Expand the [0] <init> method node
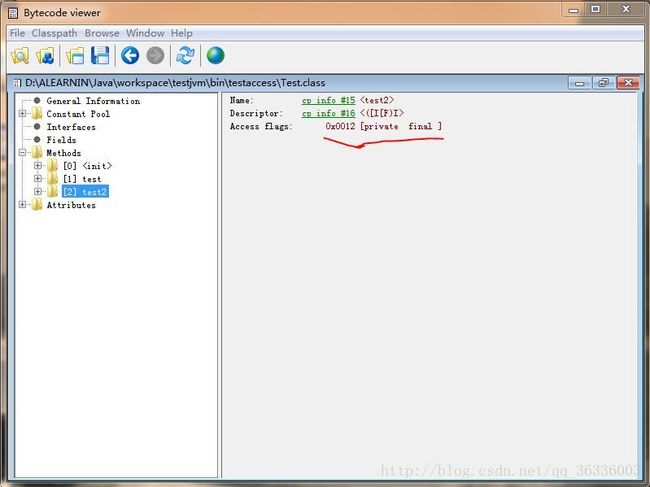This screenshot has width=650, height=487. 38,166
